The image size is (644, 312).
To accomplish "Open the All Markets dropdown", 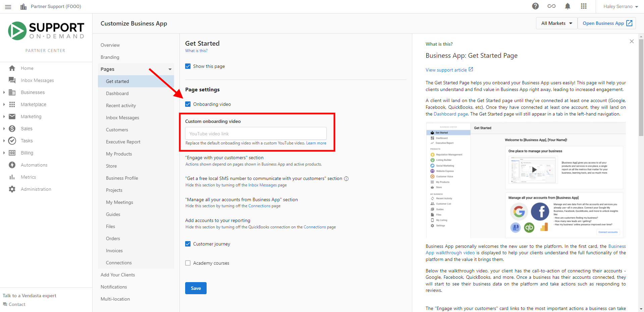I will click(556, 23).
